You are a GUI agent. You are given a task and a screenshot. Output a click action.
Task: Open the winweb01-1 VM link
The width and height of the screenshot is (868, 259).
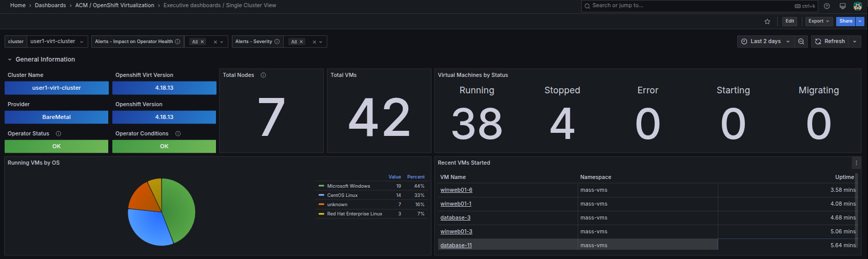pos(456,204)
